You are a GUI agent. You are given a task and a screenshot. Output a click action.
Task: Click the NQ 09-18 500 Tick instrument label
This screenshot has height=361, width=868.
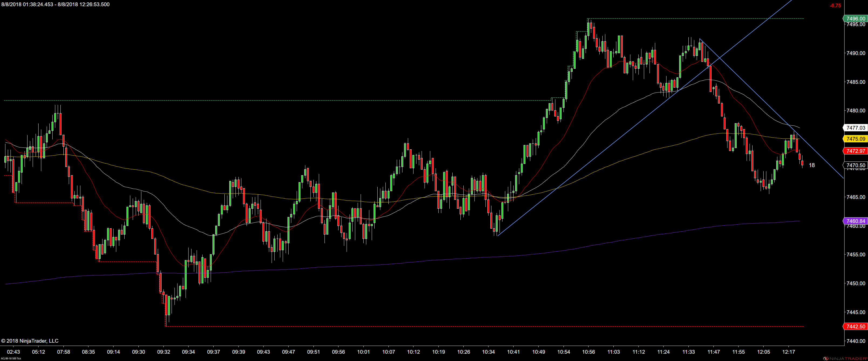pos(11,359)
